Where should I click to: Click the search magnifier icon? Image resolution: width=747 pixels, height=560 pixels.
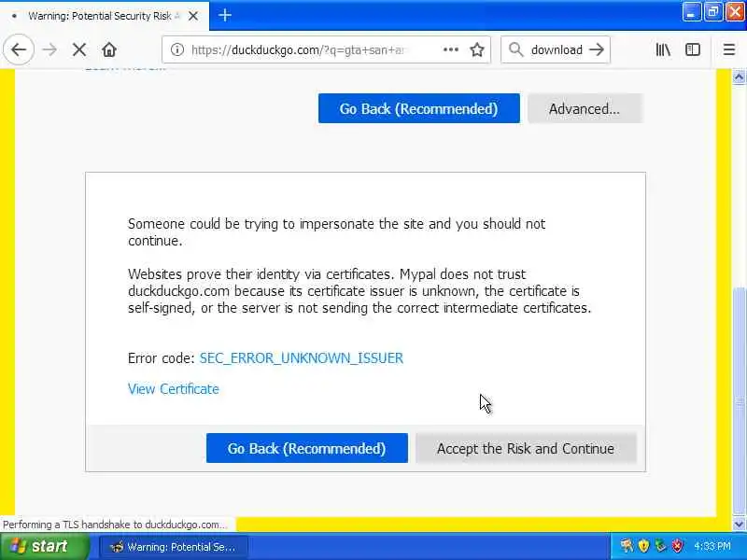pyautogui.click(x=515, y=49)
